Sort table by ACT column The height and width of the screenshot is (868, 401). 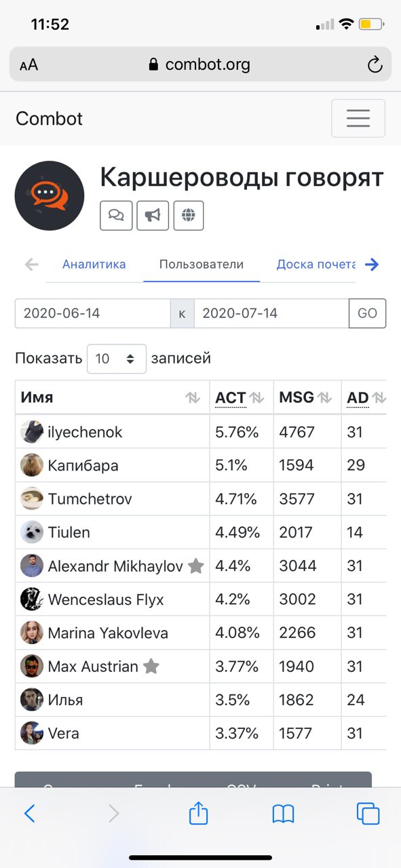pos(241,398)
